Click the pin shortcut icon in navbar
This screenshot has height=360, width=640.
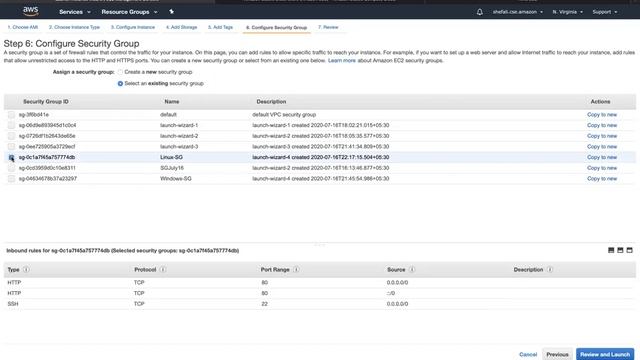(x=171, y=12)
